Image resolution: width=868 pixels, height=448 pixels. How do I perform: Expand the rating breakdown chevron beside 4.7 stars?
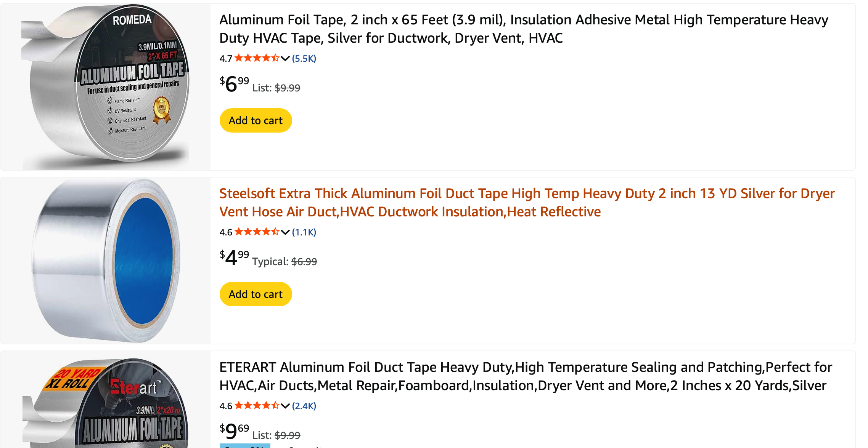point(285,59)
